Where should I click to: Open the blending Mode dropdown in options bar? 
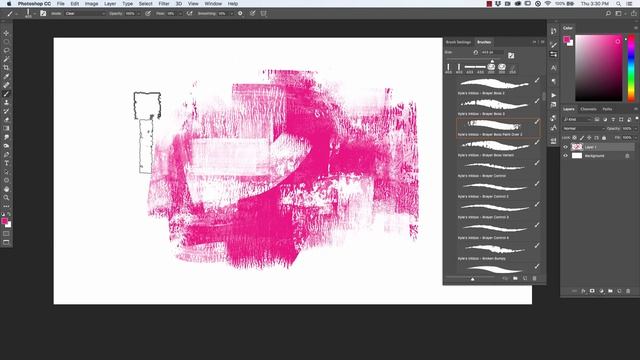pos(85,13)
